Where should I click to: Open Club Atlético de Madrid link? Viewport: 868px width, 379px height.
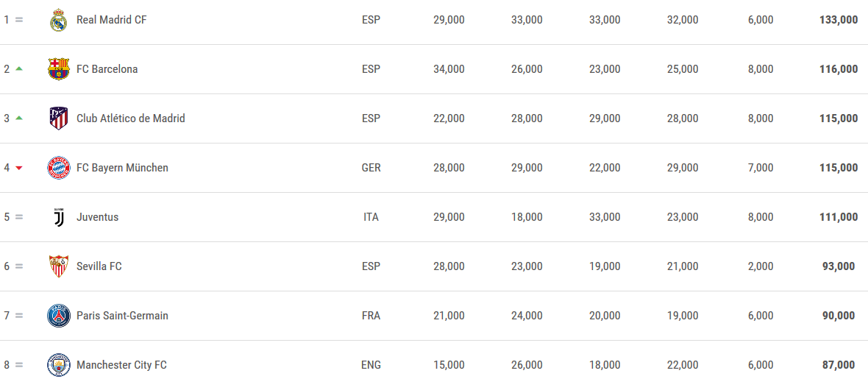click(x=131, y=118)
